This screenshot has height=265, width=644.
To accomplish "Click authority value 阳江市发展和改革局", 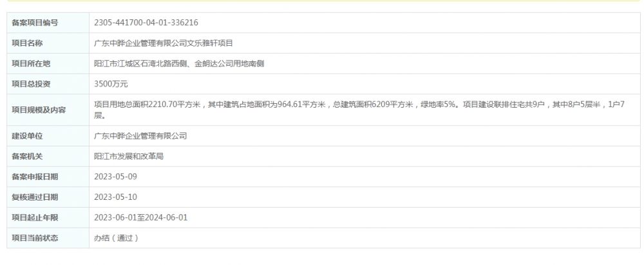I will [129, 157].
